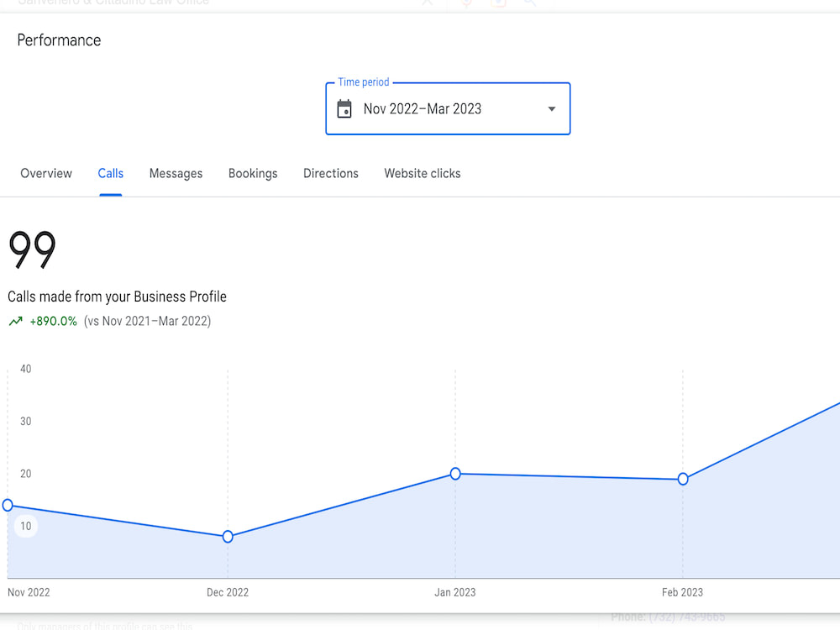Image resolution: width=840 pixels, height=630 pixels.
Task: View the Directions tab
Action: (x=330, y=174)
